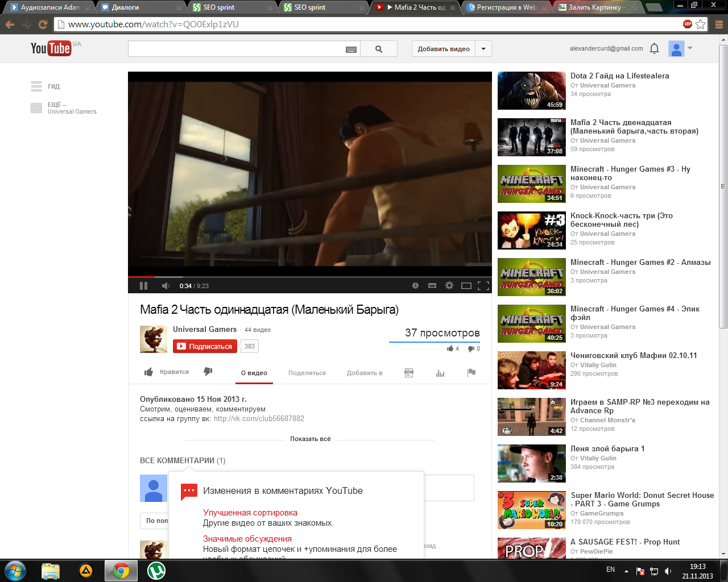
Task: Click the Knock-Knock часть три thumbnail
Action: (x=532, y=230)
